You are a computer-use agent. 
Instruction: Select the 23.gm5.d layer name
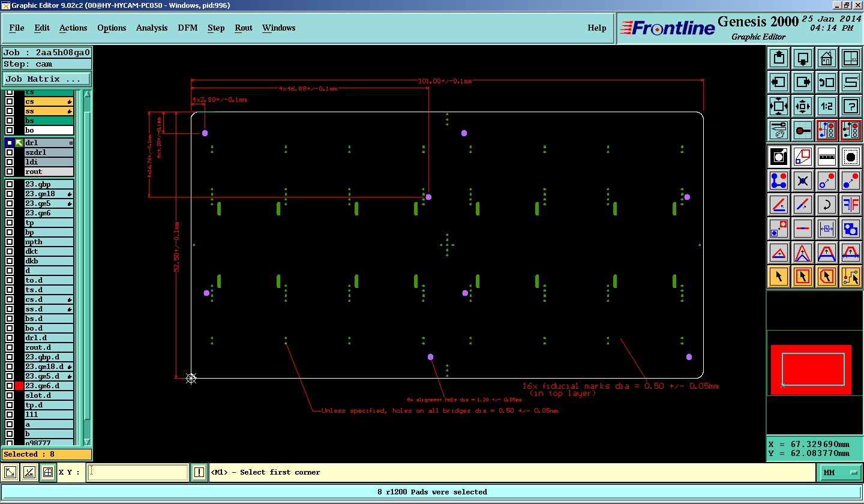coord(49,376)
